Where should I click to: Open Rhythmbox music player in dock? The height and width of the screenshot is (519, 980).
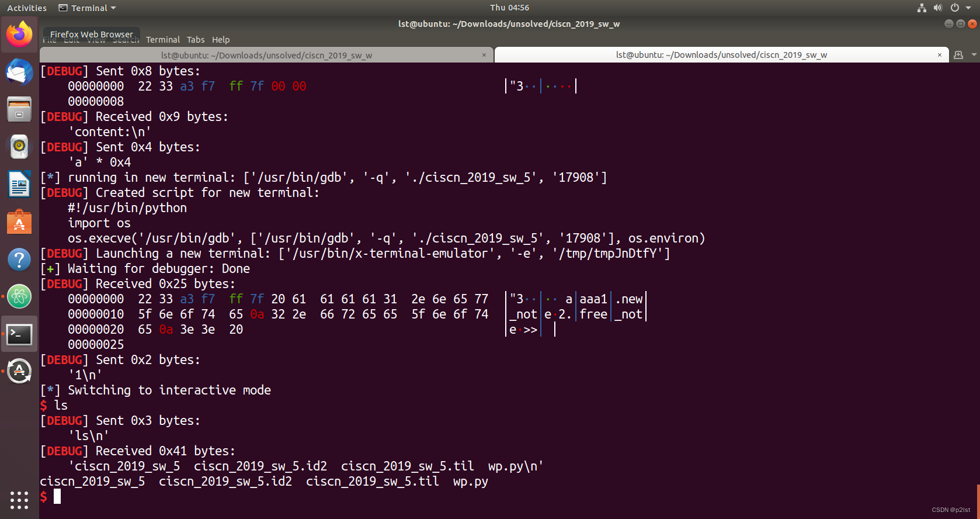19,146
